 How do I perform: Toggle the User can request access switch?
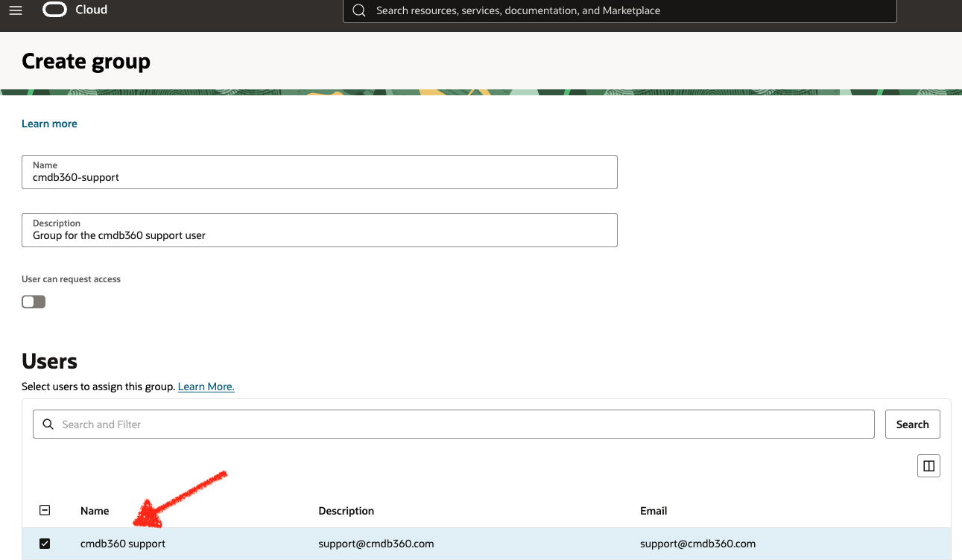pyautogui.click(x=34, y=302)
